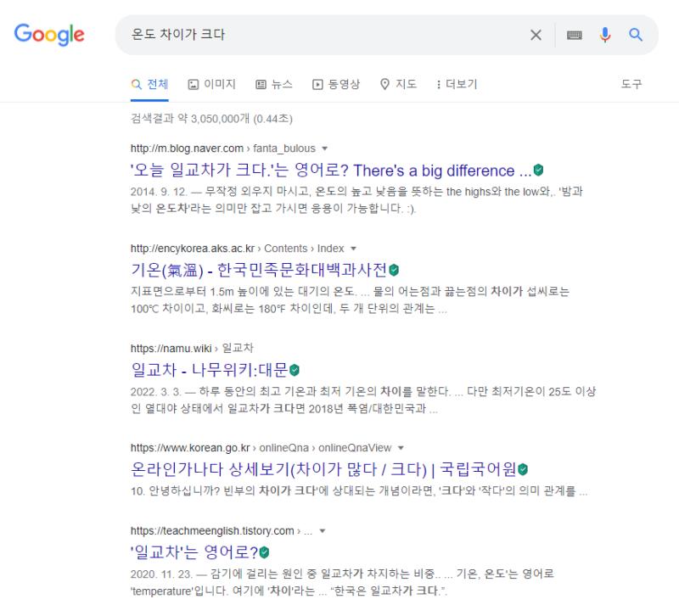Click the https://namu.wiki › 일교차 breadcrumb
This screenshot has height=616, width=679.
click(192, 348)
